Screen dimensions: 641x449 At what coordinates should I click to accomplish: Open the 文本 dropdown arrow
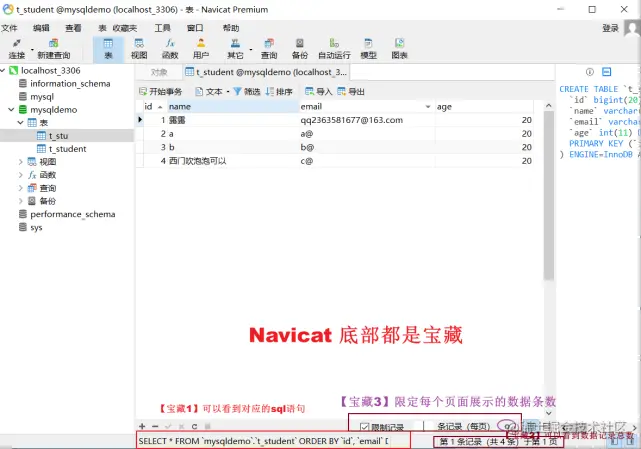coord(228,92)
